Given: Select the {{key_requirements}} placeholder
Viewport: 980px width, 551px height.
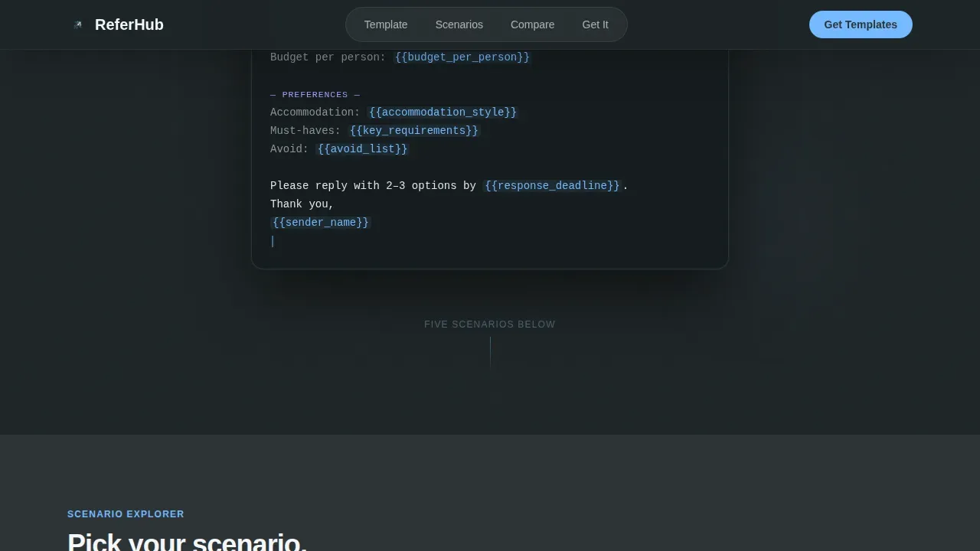Looking at the screenshot, I should tap(414, 131).
